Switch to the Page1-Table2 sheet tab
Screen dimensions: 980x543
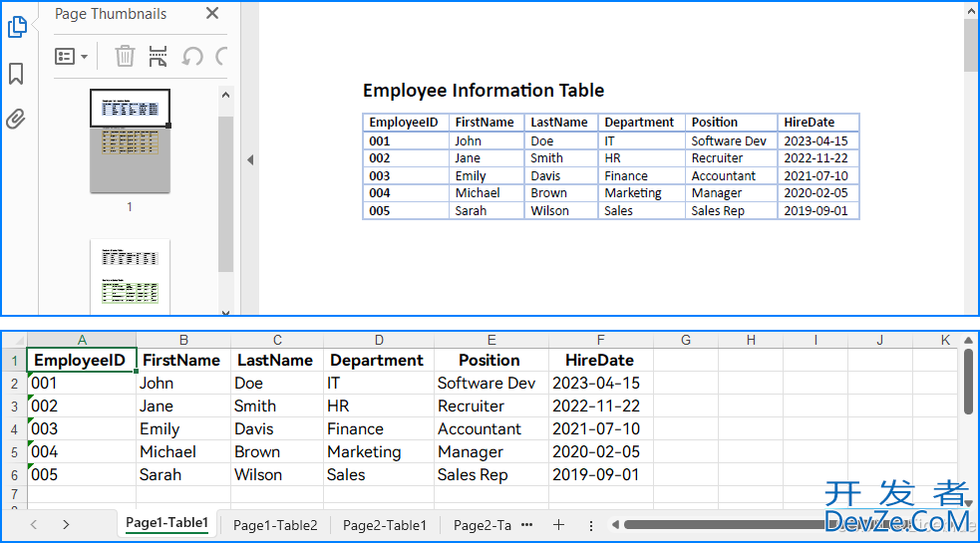click(275, 525)
